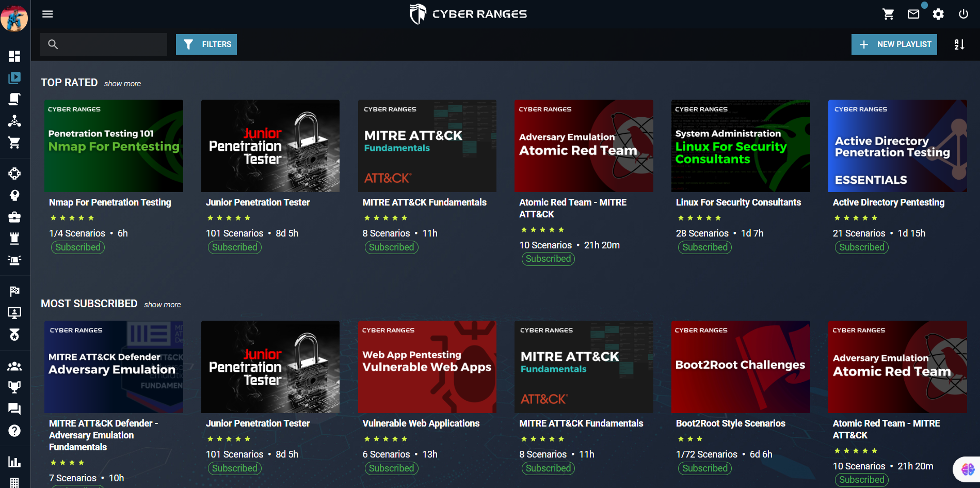Open the circular nodes sidebar icon
The image size is (980, 488).
[14, 174]
